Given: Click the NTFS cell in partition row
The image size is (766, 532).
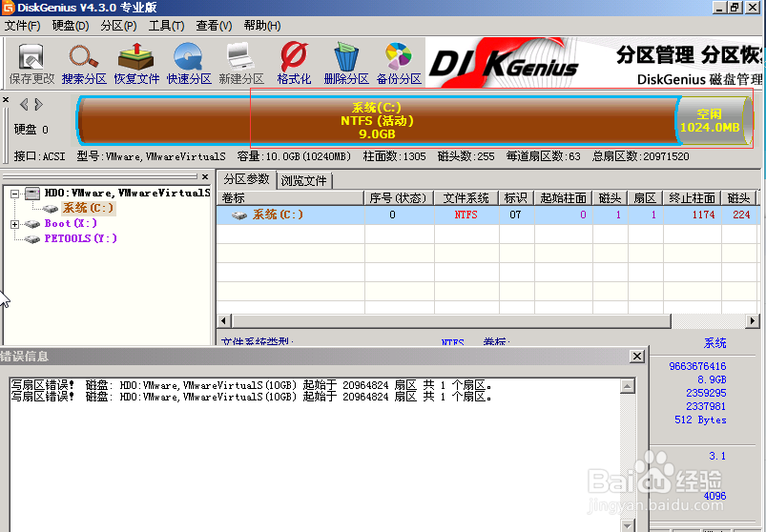Looking at the screenshot, I should 466,215.
